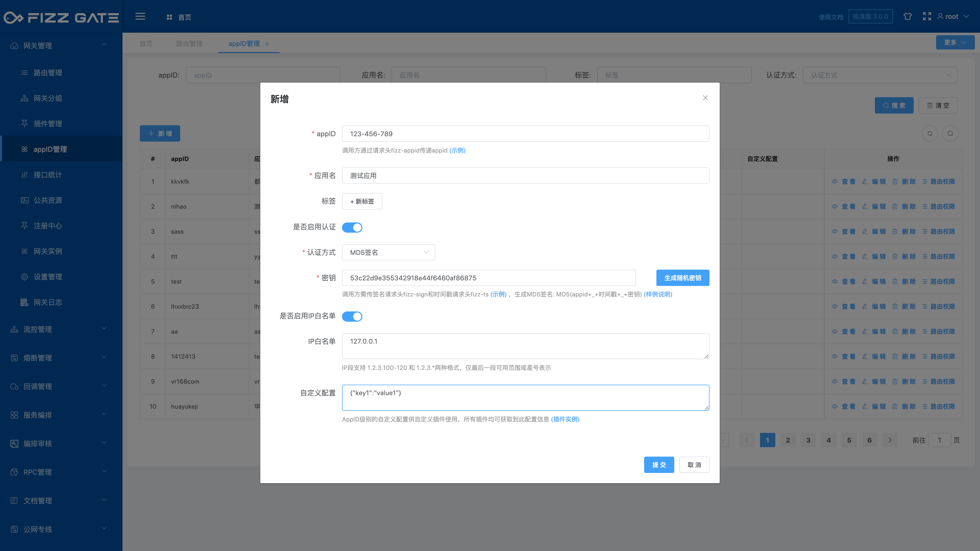Screen dimensions: 980x551
Task: Click the 生成随机密钥 button
Action: point(682,278)
